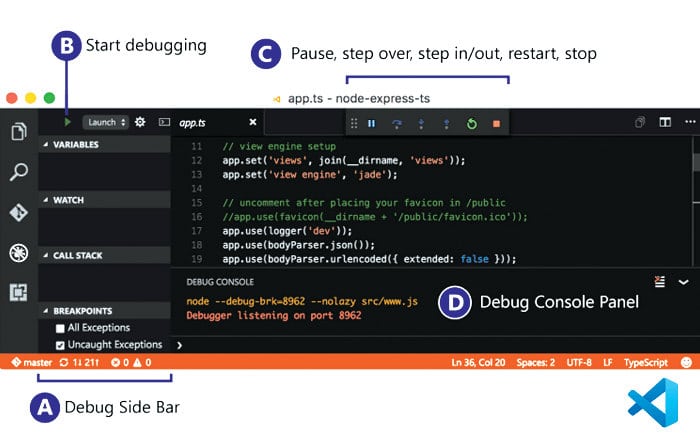Click line 13 'view engine' 'jade' code

point(310,174)
